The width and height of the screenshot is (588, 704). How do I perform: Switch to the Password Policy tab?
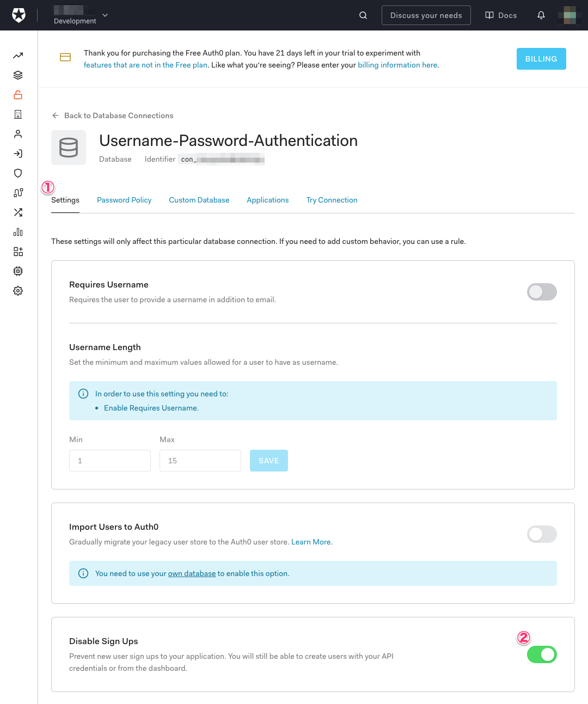(x=124, y=200)
